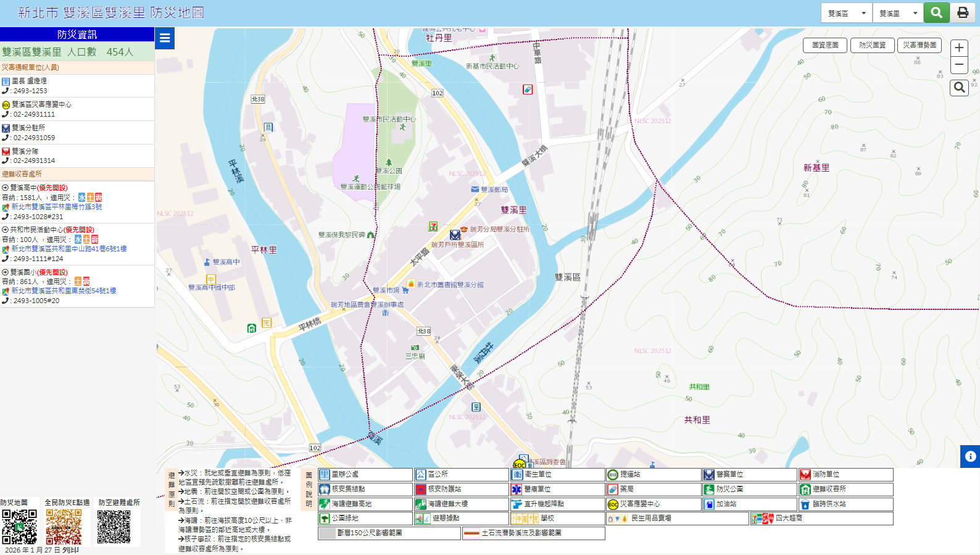Click the school marker at 雙溪高中國中部
The image size is (980, 555).
[211, 279]
